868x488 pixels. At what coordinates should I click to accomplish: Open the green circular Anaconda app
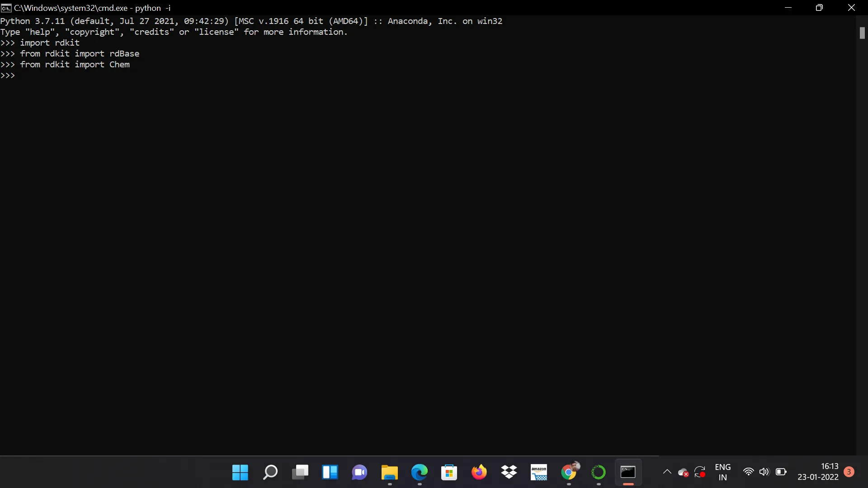(599, 473)
